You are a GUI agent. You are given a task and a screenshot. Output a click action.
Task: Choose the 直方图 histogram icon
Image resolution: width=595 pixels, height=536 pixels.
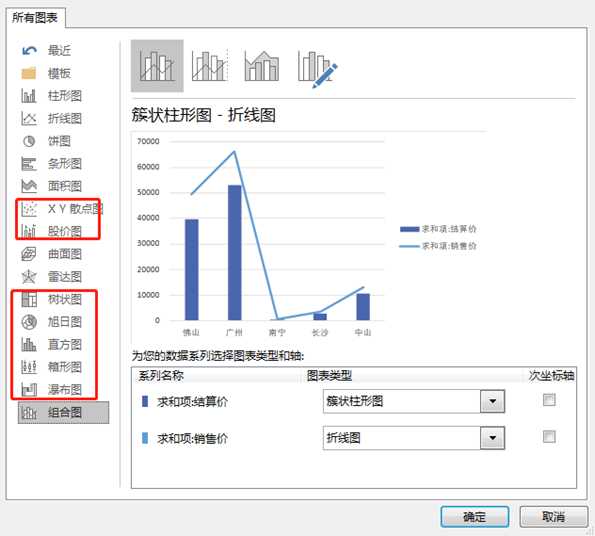click(29, 344)
